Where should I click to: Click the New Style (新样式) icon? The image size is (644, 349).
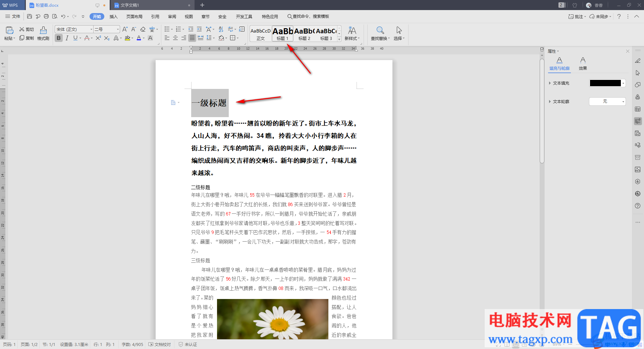[352, 31]
